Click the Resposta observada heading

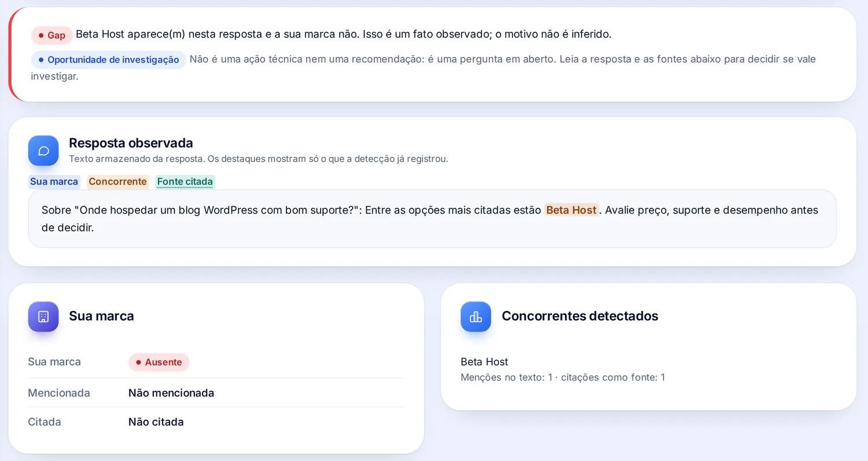pos(131,143)
